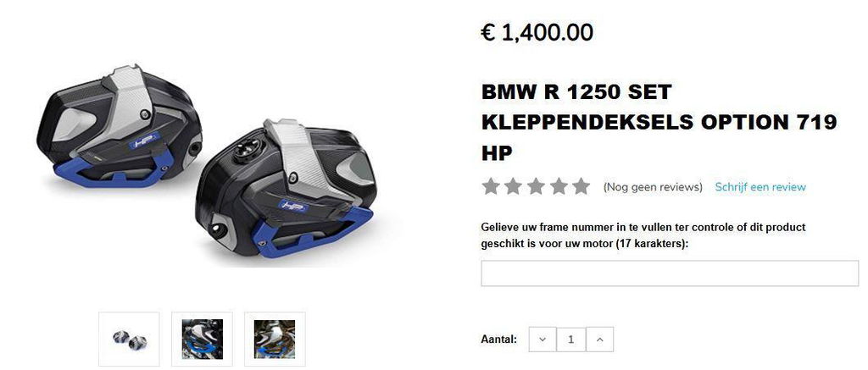Viewport: 868px width, 370px height.
Task: Click the € 1,400.00 price
Action: click(x=537, y=33)
